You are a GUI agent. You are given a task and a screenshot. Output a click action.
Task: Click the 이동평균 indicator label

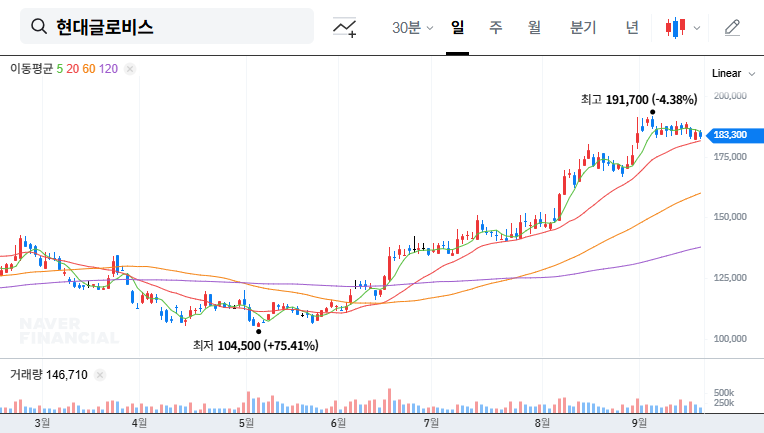coord(31,69)
